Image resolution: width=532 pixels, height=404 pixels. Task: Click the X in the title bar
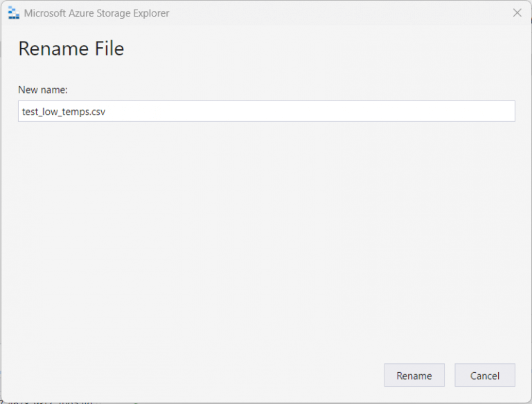[517, 13]
